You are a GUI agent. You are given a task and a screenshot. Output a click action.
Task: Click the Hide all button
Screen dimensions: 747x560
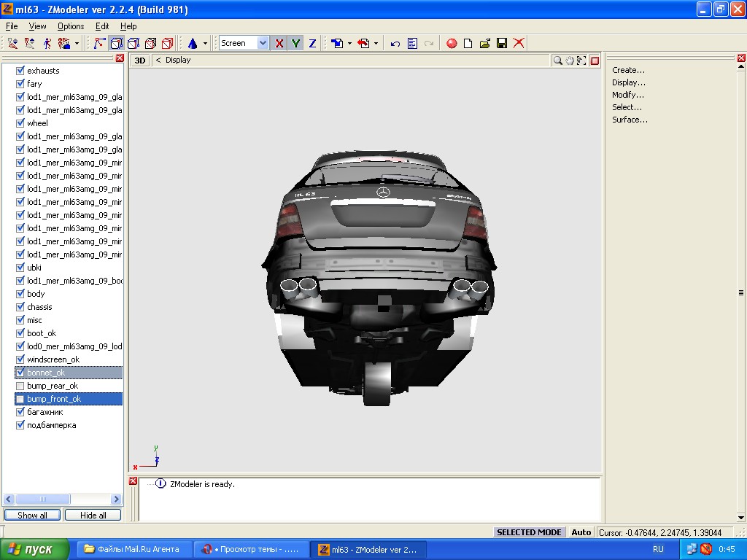tap(93, 516)
